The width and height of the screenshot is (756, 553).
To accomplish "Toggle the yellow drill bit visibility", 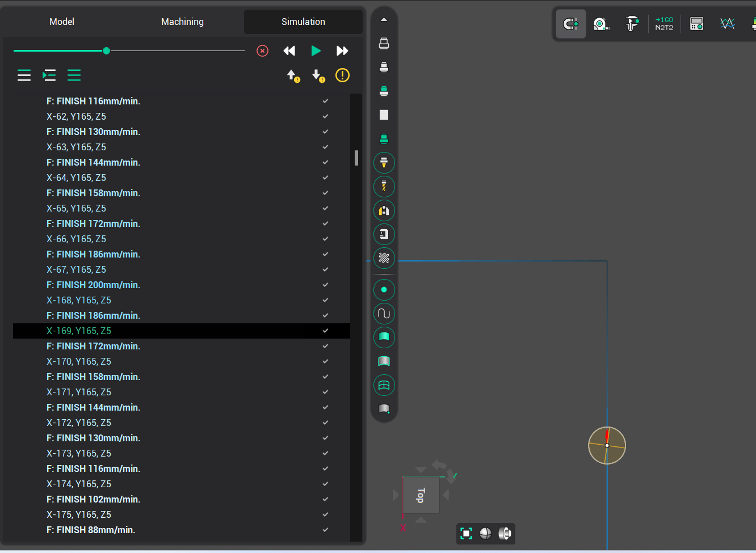I will coord(384,187).
